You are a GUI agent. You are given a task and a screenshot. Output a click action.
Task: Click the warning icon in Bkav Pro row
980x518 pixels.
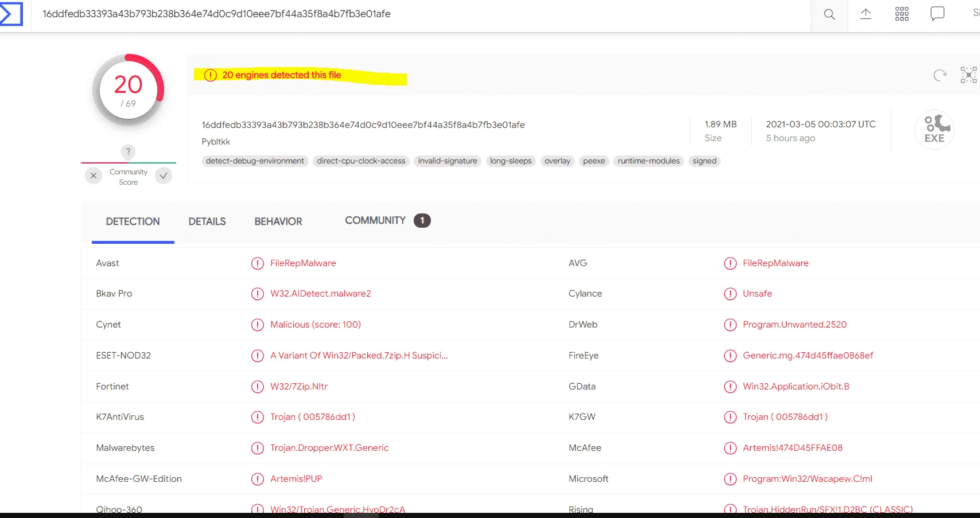258,294
